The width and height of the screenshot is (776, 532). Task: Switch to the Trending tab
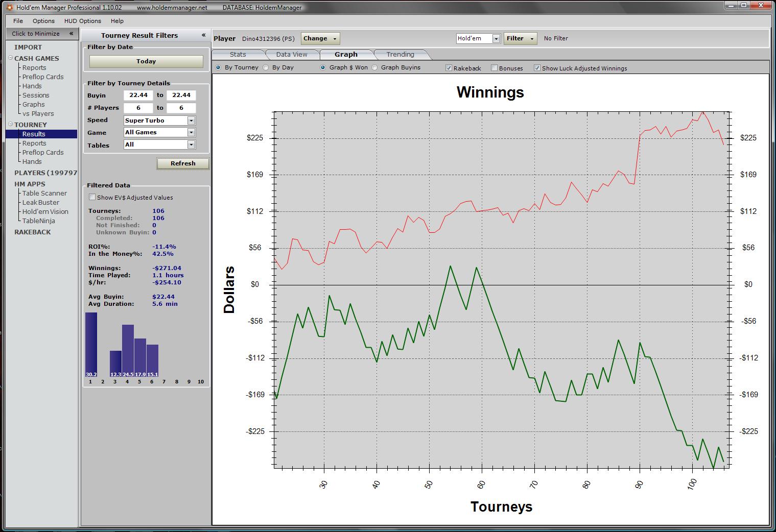[400, 55]
